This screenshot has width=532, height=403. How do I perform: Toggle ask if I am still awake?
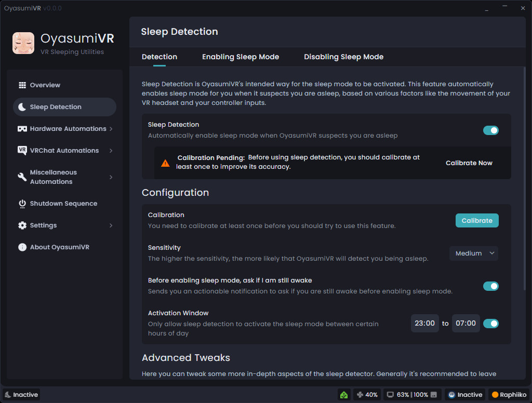[490, 286]
